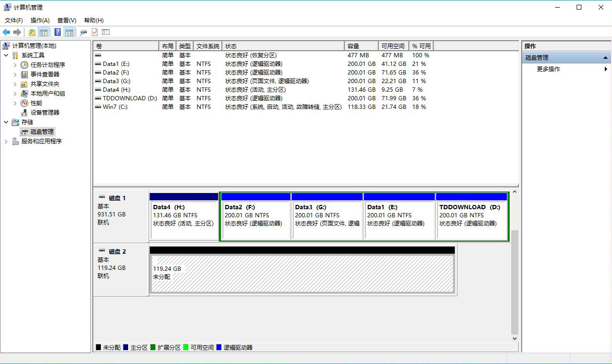Click the 磁盘管理 disk icon in tree
This screenshot has height=364, width=612.
pos(24,132)
